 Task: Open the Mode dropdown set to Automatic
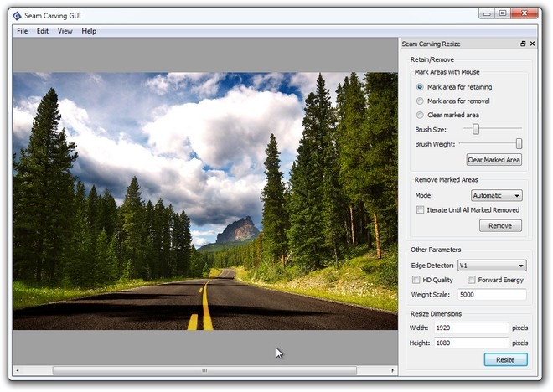click(497, 195)
